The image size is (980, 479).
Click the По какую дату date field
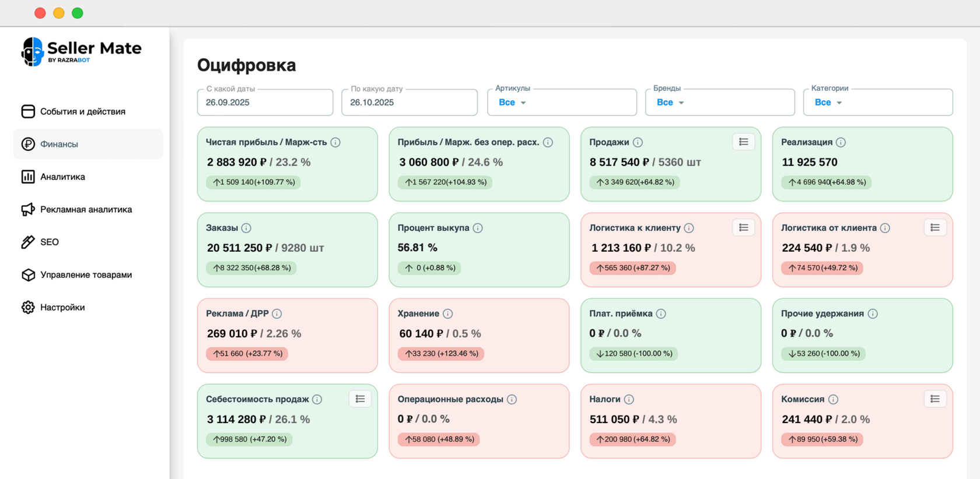coord(409,103)
